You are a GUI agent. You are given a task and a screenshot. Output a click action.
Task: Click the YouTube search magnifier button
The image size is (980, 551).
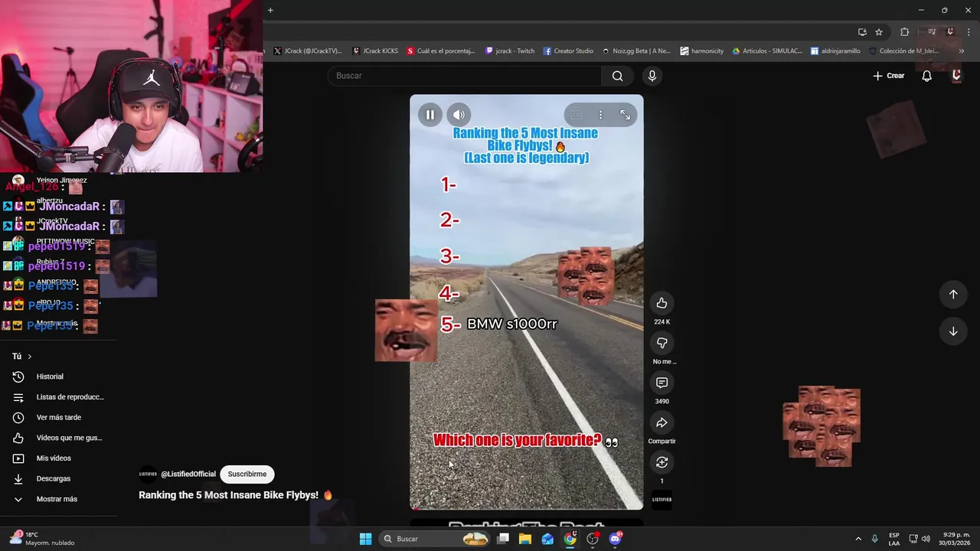pyautogui.click(x=617, y=76)
